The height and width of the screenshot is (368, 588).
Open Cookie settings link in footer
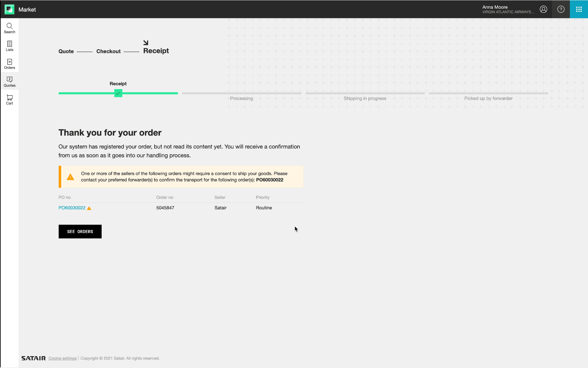[63, 358]
